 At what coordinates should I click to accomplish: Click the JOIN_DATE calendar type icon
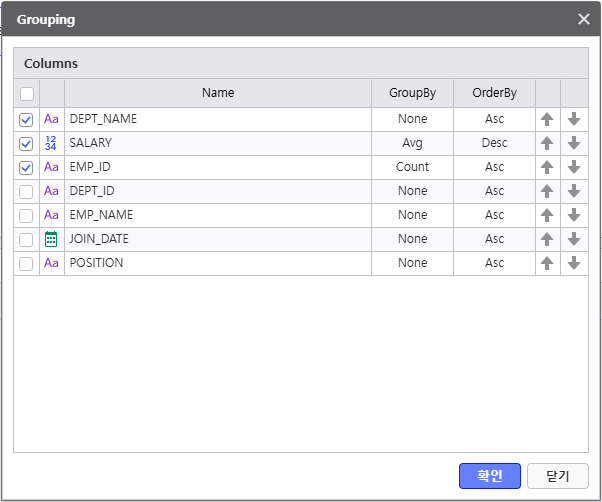coord(51,239)
